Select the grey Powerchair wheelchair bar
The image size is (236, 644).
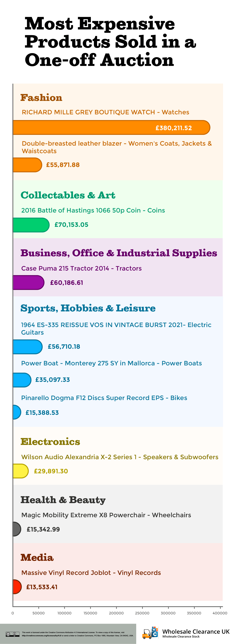[17, 529]
